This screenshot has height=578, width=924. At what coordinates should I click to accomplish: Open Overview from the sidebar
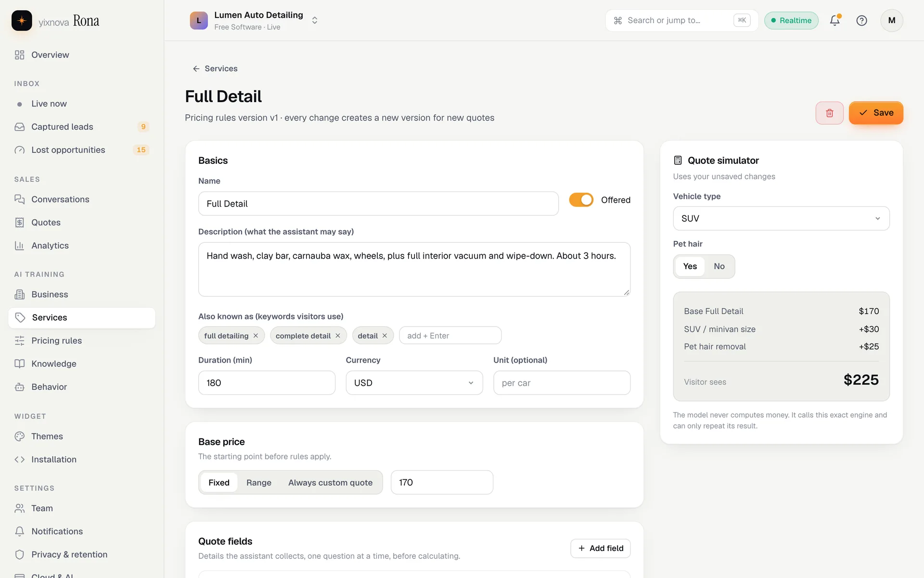(82, 55)
